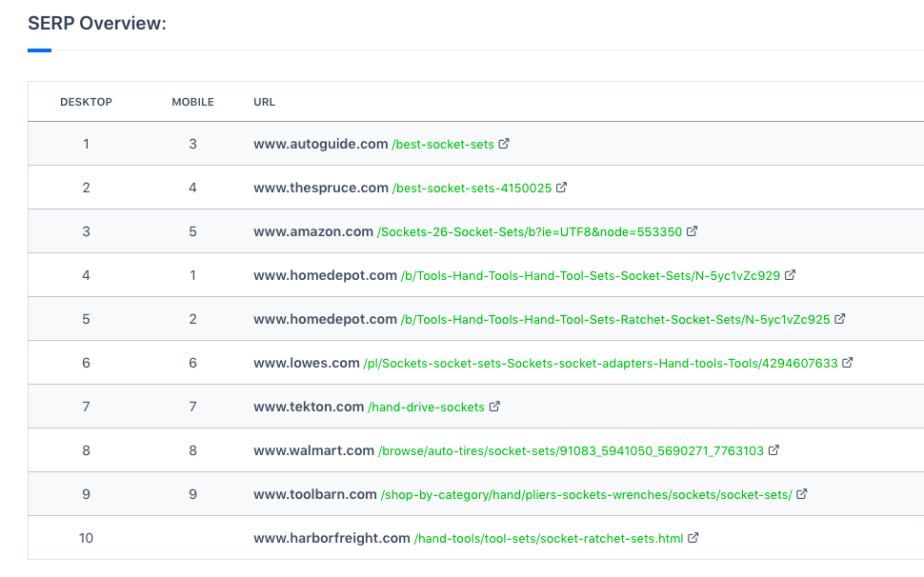
Task: Click external link icon beside amazon.com URL
Action: [x=692, y=231]
